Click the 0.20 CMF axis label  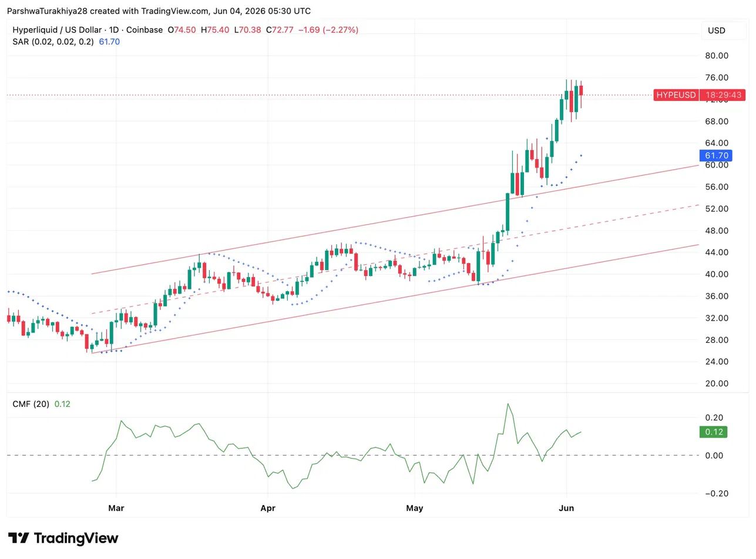714,417
